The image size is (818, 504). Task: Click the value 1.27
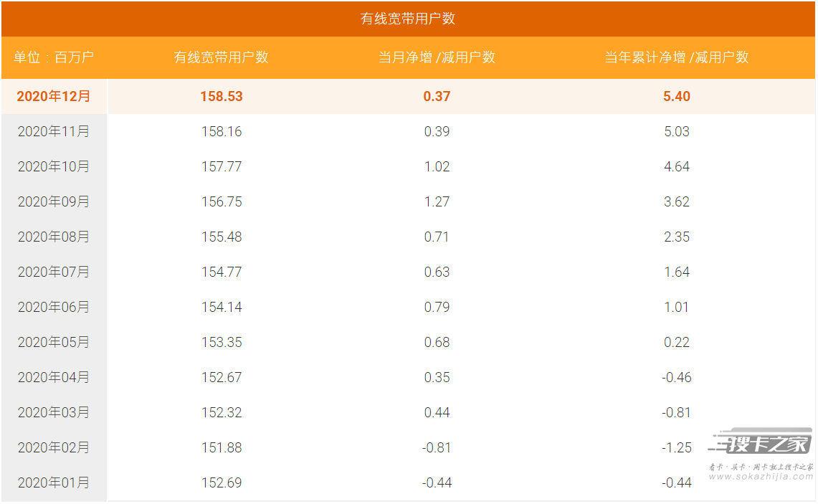pyautogui.click(x=437, y=201)
